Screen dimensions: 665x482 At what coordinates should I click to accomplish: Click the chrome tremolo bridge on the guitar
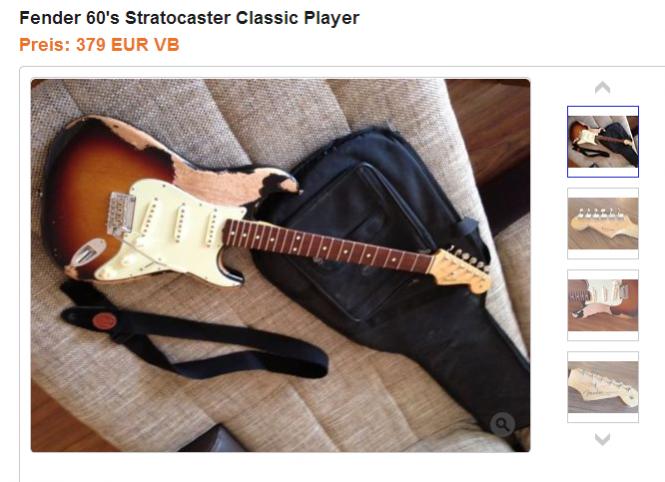122,214
